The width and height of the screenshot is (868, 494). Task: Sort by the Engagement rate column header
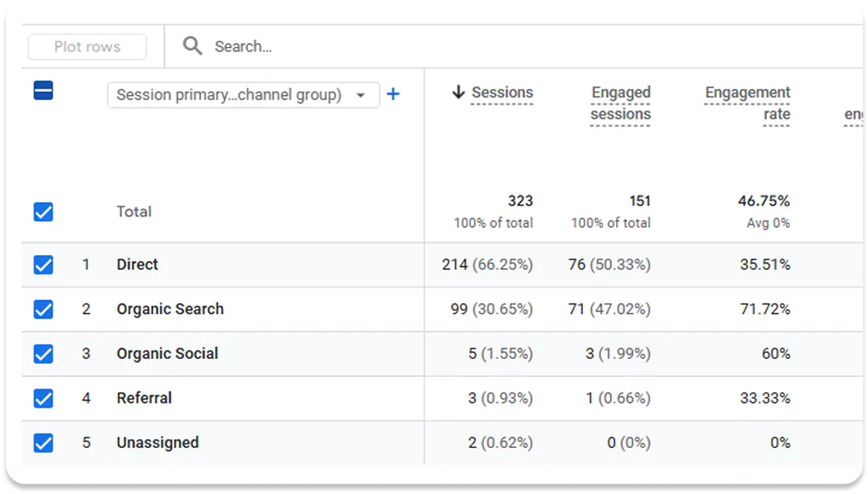point(747,103)
